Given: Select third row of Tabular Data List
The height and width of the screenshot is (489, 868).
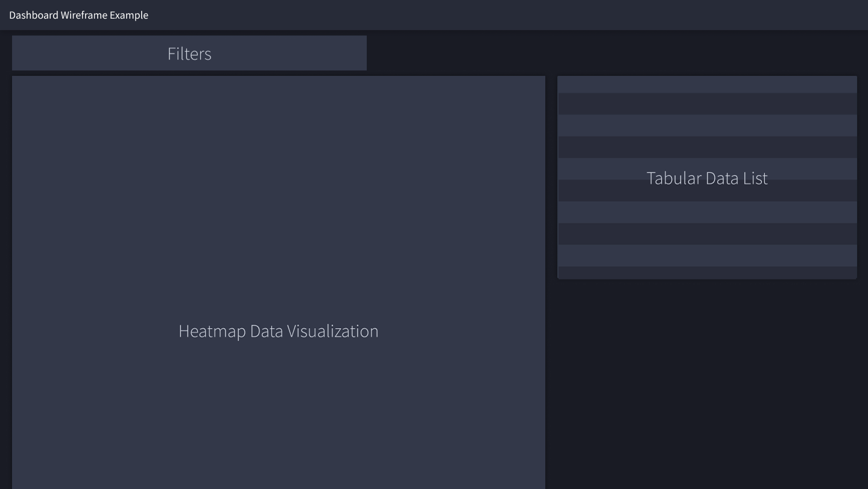Looking at the screenshot, I should (x=707, y=125).
